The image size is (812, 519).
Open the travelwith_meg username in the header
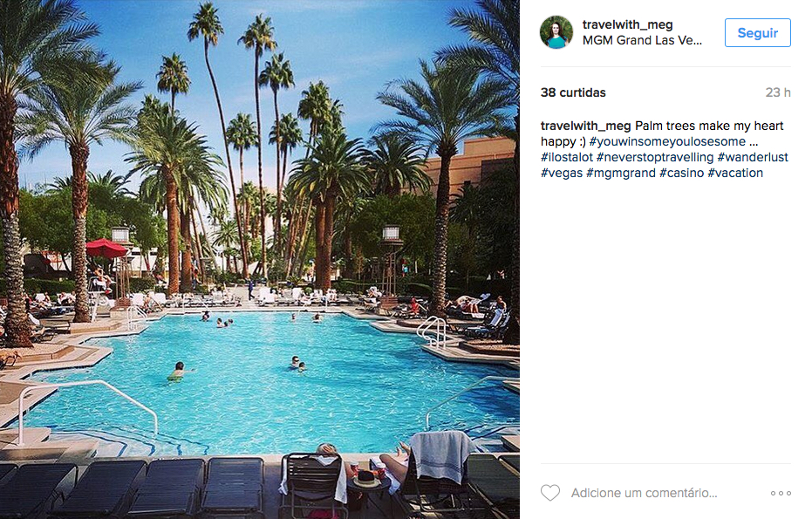(627, 24)
